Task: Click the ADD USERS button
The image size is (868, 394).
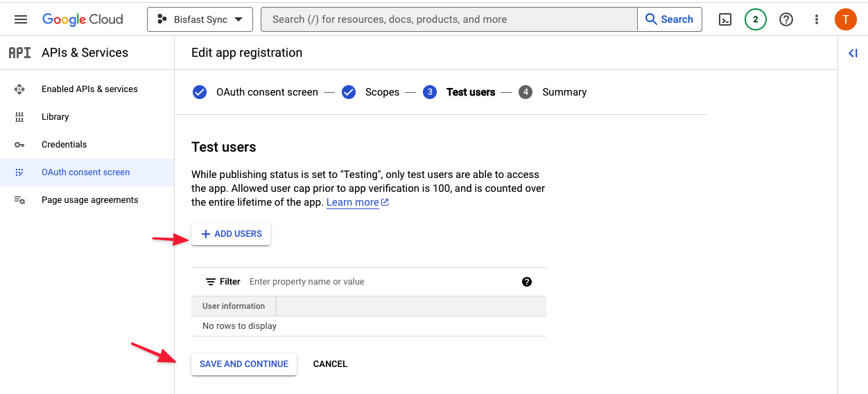Action: pyautogui.click(x=231, y=234)
